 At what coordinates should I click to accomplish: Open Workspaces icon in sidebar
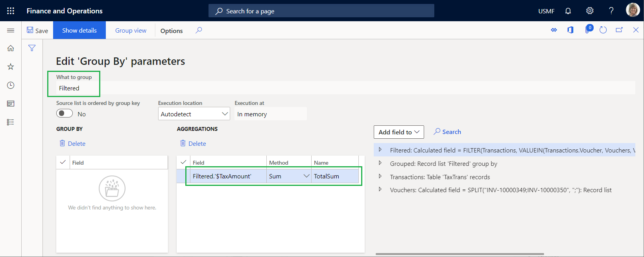point(11,104)
